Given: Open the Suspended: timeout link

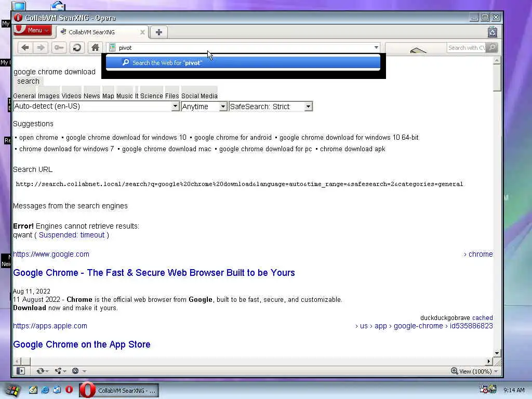Looking at the screenshot, I should 72,235.
